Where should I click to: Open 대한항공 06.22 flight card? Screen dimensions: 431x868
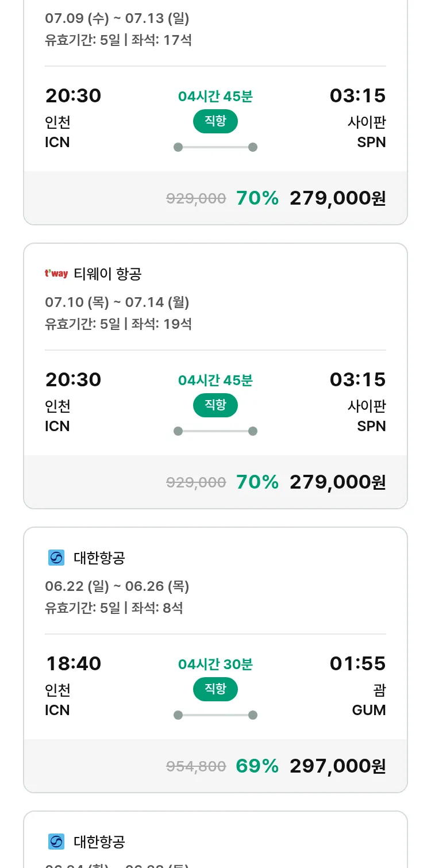click(215, 660)
